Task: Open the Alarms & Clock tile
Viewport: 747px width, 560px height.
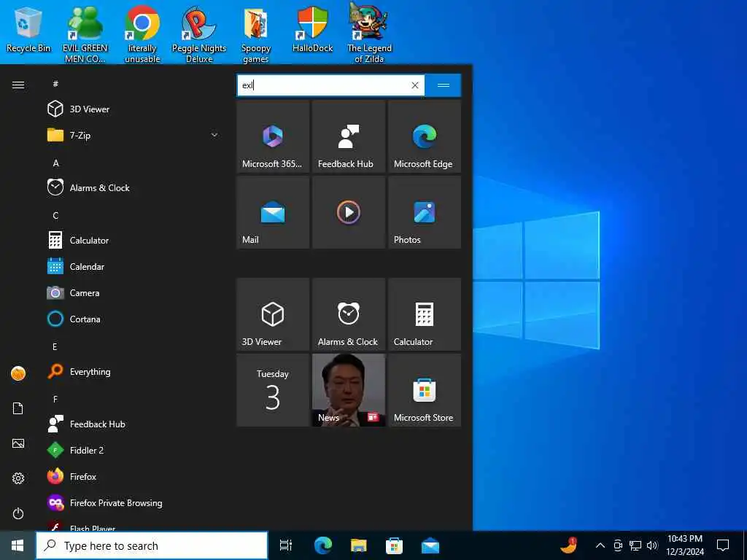Action: click(x=348, y=314)
